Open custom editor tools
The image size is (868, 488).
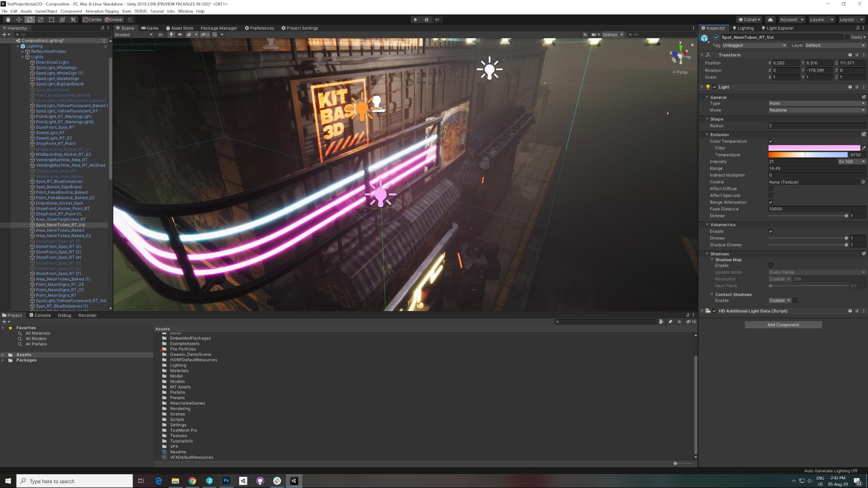coord(73,20)
